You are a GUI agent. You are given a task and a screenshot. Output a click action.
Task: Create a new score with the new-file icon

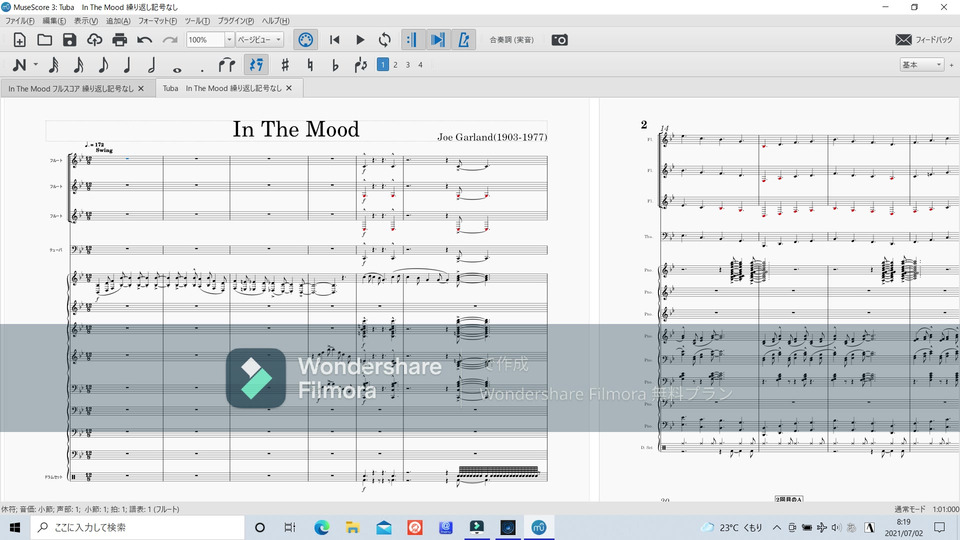20,40
